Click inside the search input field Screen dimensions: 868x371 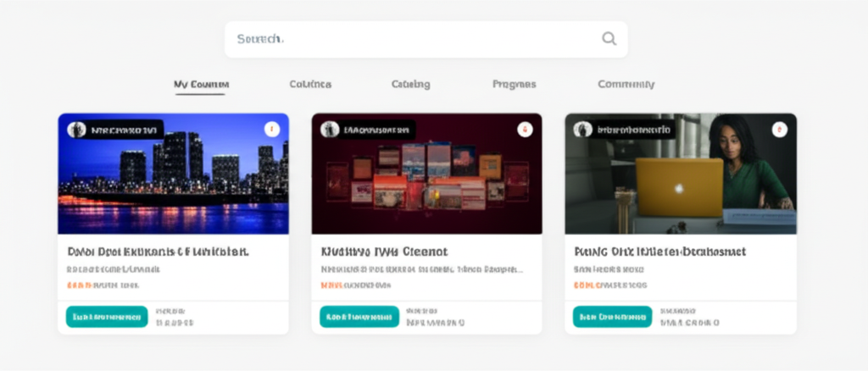pyautogui.click(x=407, y=39)
